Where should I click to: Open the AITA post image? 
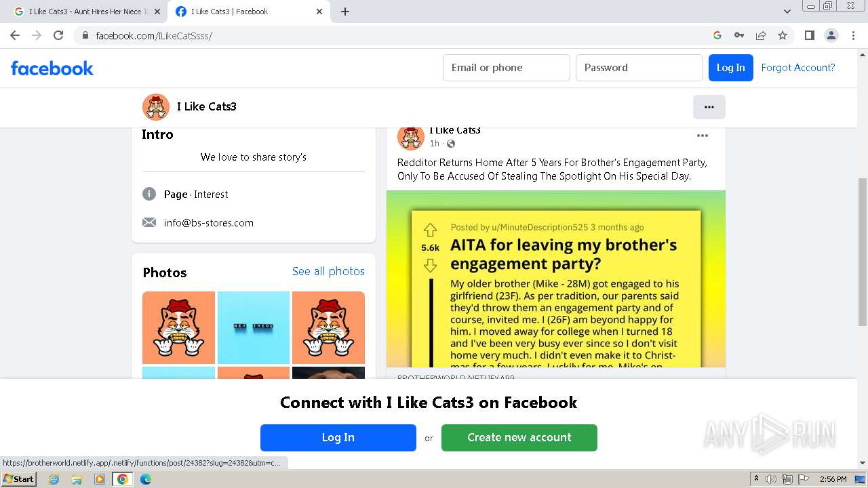556,279
